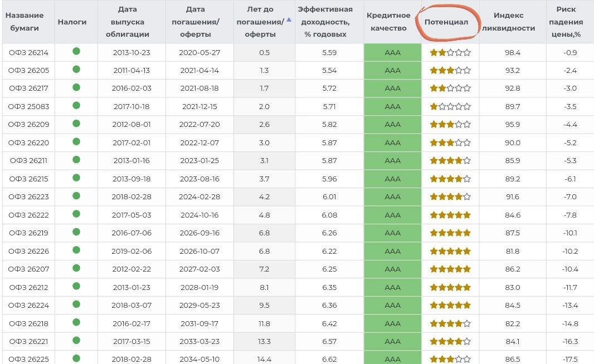The image size is (594, 364).
Task: Select bond name ОФЗ 26221
Action: [x=29, y=341]
